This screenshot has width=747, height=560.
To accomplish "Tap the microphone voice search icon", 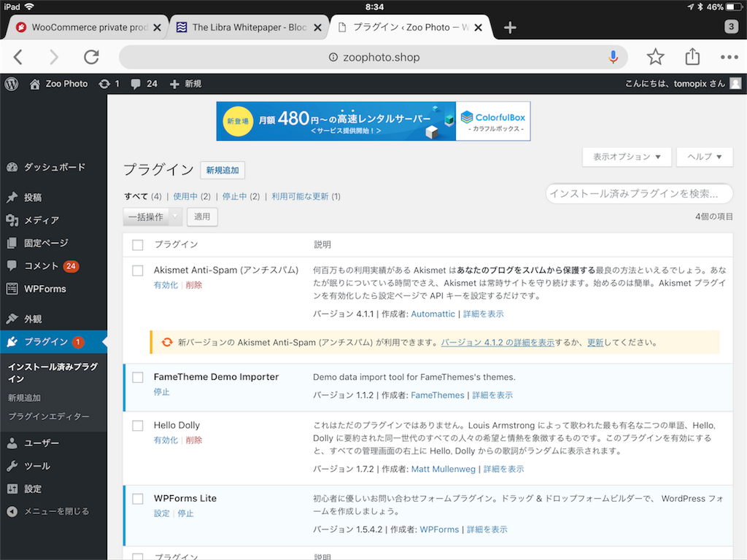I will pos(613,57).
